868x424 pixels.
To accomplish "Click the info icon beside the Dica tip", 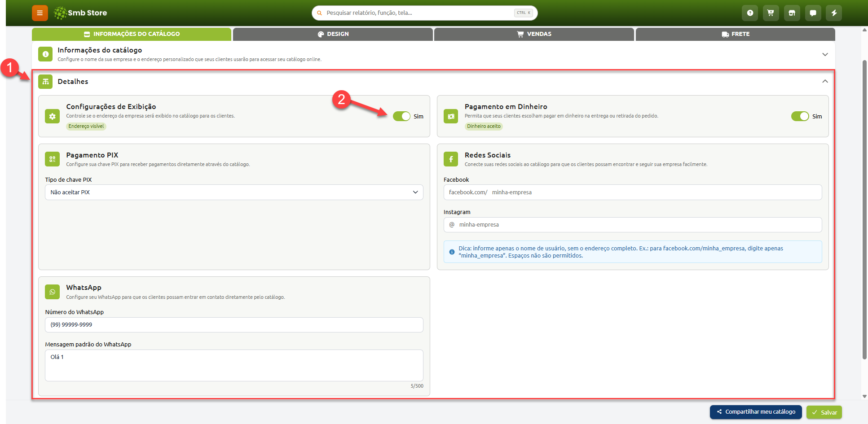I will pos(452,252).
